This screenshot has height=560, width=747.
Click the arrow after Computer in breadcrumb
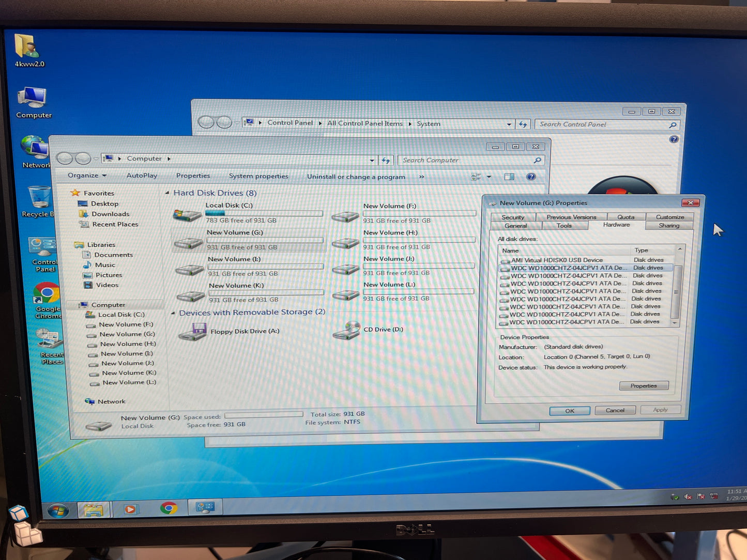pyautogui.click(x=169, y=159)
